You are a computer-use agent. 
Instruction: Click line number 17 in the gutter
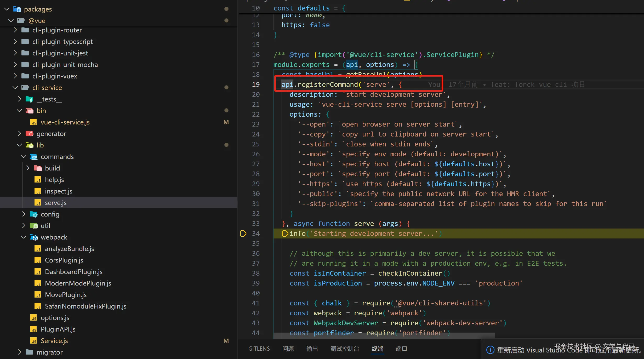pos(256,65)
